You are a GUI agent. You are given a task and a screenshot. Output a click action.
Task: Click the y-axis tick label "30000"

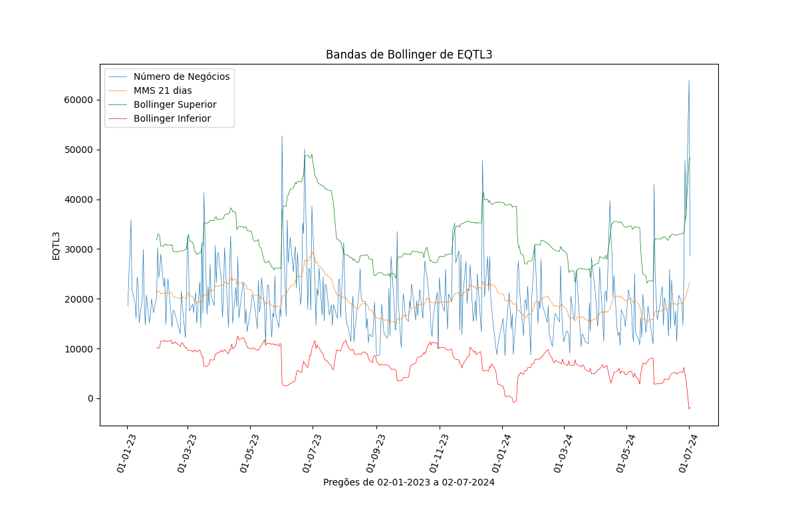tap(78, 249)
